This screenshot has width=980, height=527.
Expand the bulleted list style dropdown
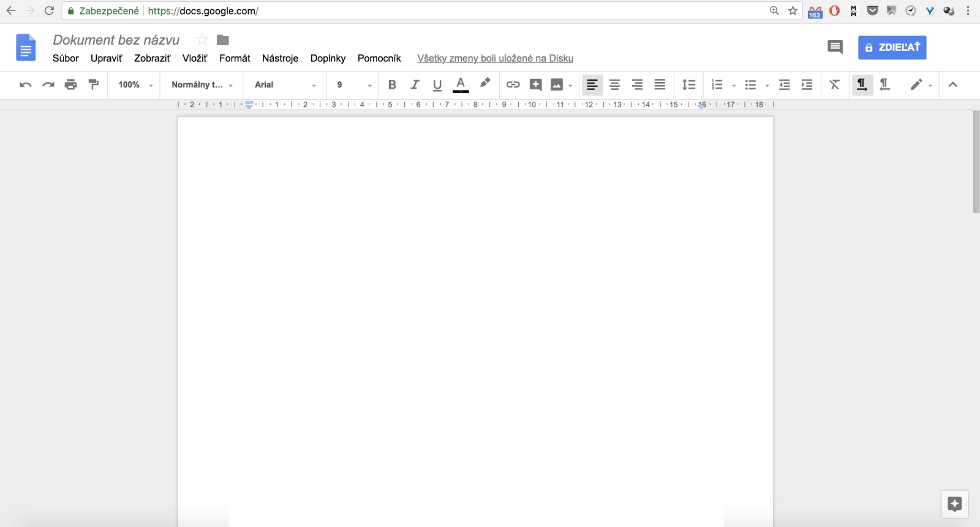(x=767, y=86)
